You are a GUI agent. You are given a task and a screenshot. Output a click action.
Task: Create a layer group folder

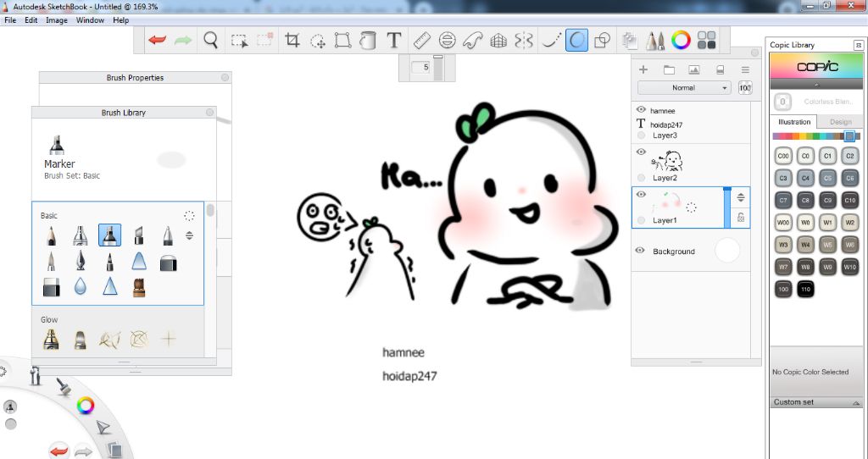[669, 69]
